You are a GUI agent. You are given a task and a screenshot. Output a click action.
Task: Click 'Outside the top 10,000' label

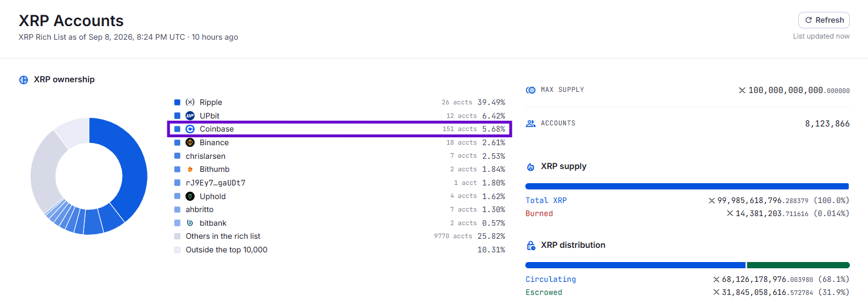pos(226,250)
